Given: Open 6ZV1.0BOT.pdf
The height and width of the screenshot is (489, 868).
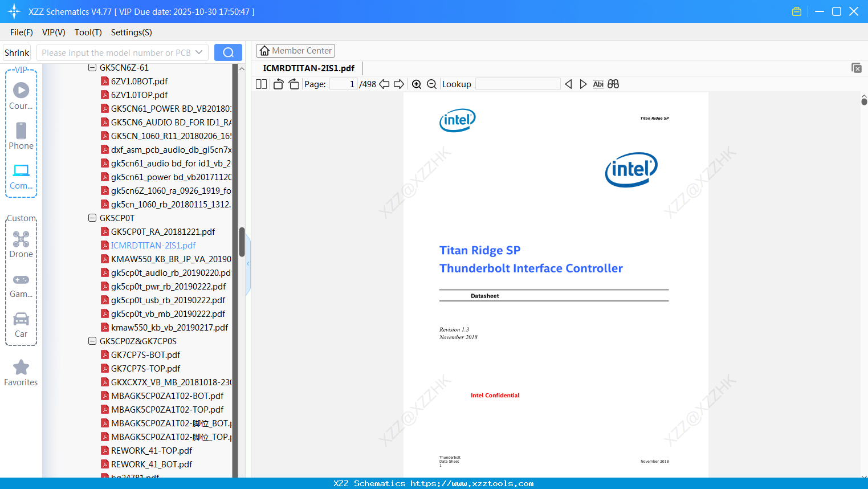Looking at the screenshot, I should [139, 81].
